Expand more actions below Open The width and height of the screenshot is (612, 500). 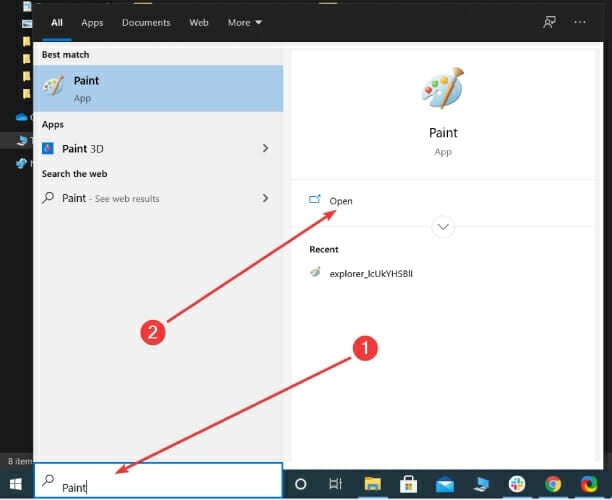coord(443,227)
